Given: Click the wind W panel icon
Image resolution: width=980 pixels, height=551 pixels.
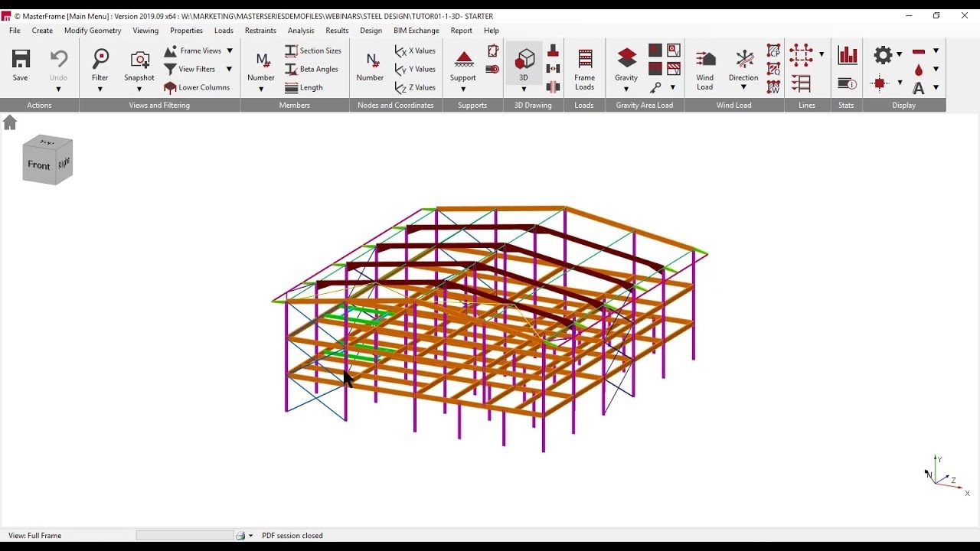Looking at the screenshot, I should (x=774, y=87).
